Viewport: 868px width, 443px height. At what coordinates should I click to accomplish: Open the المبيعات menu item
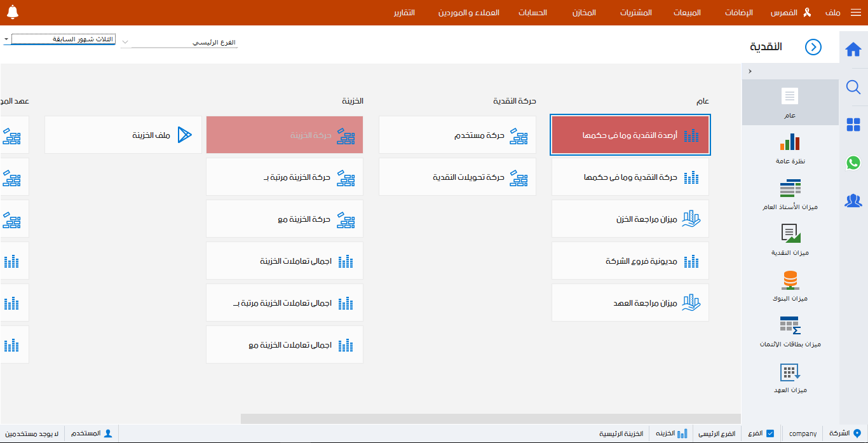(686, 13)
